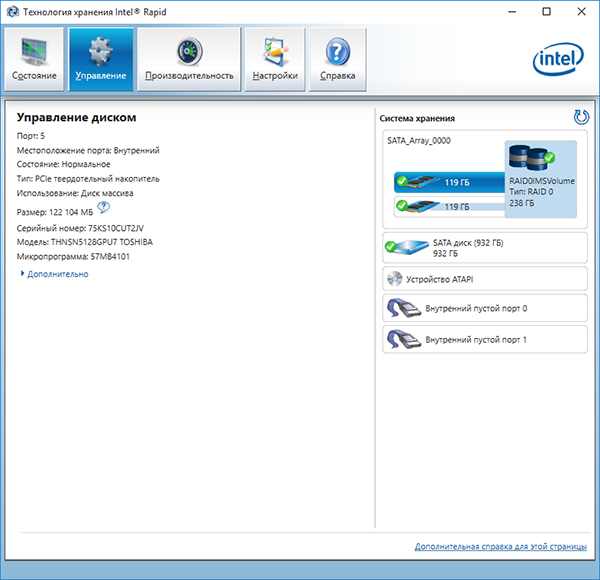
Task: Select the RAID0IMSVolume volume icon
Action: (x=532, y=157)
